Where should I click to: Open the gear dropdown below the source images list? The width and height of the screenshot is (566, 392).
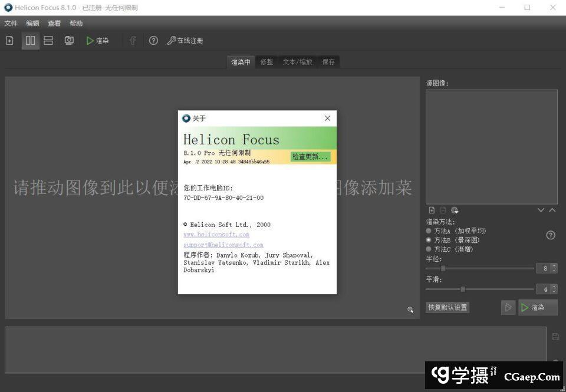tap(455, 210)
